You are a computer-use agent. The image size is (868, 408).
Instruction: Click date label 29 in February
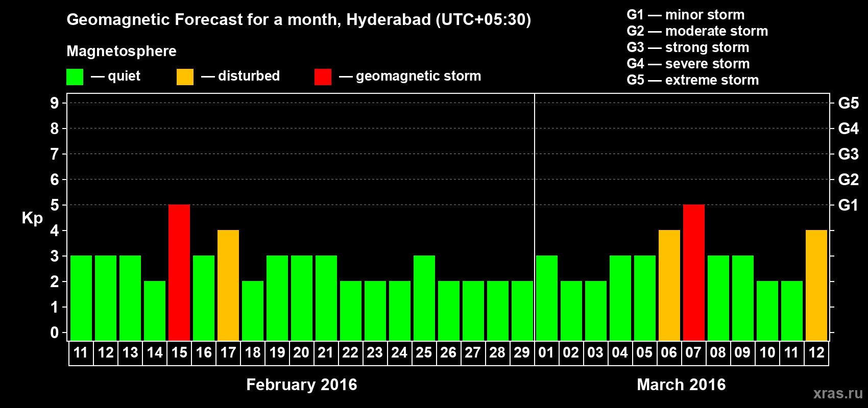[522, 353]
